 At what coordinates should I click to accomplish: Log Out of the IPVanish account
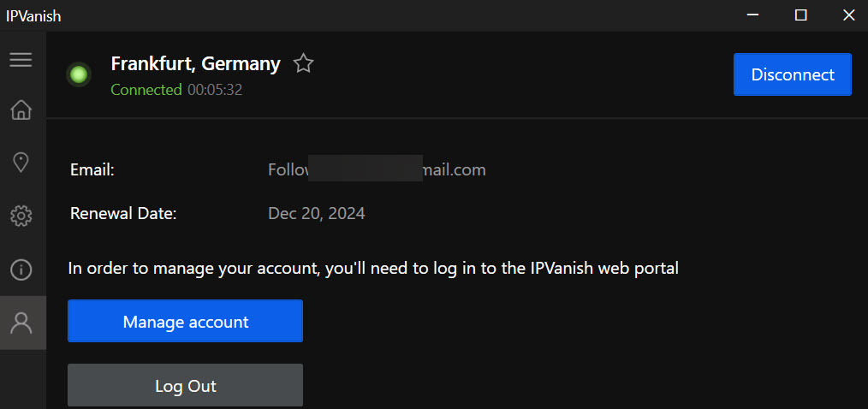(x=185, y=386)
